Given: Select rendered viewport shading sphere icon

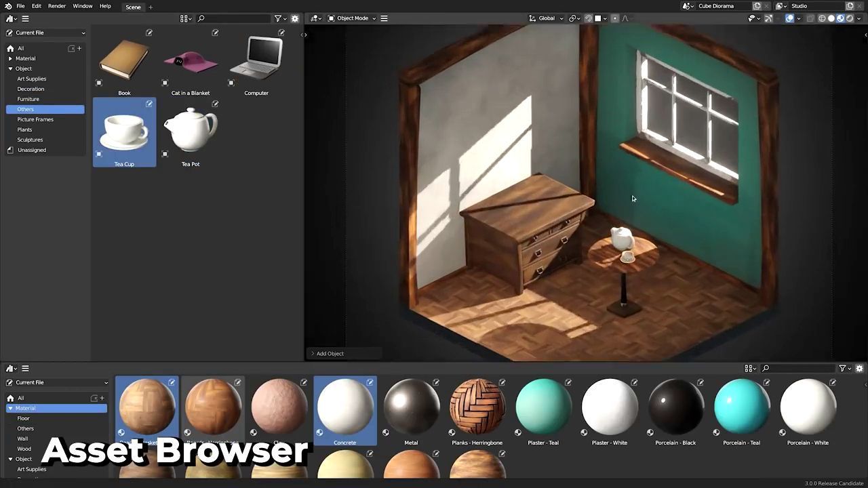Looking at the screenshot, I should point(850,18).
